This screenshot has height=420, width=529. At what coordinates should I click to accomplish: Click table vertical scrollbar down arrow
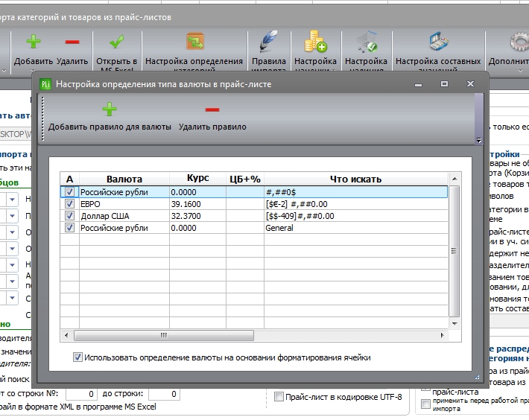pyautogui.click(x=454, y=324)
